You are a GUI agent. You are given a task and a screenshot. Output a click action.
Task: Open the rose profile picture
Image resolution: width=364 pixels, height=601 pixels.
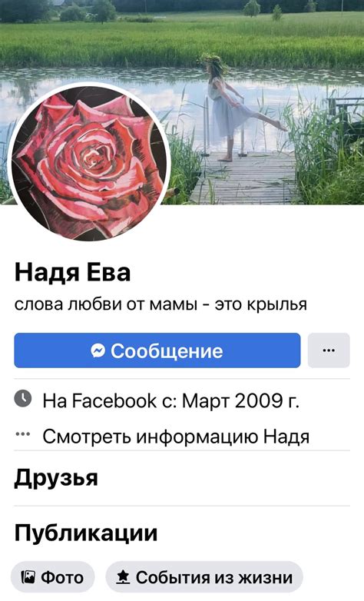tap(89, 161)
